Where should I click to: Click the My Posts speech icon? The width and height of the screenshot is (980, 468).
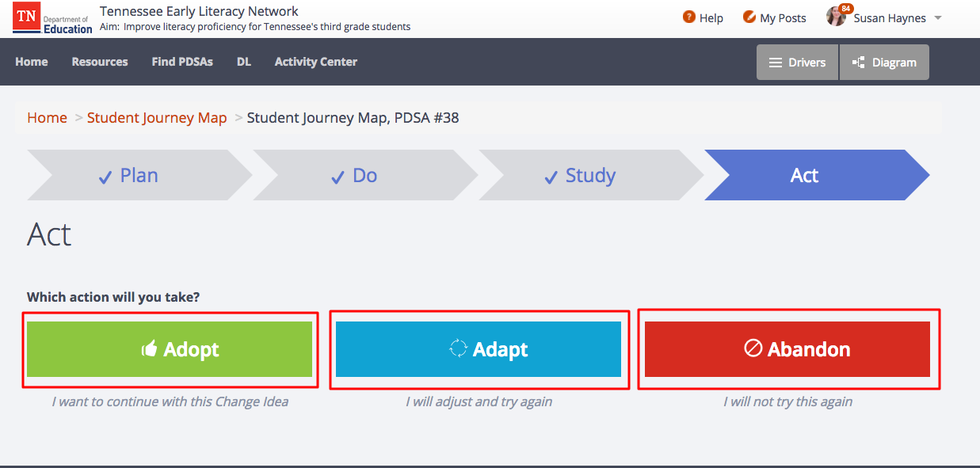click(748, 17)
